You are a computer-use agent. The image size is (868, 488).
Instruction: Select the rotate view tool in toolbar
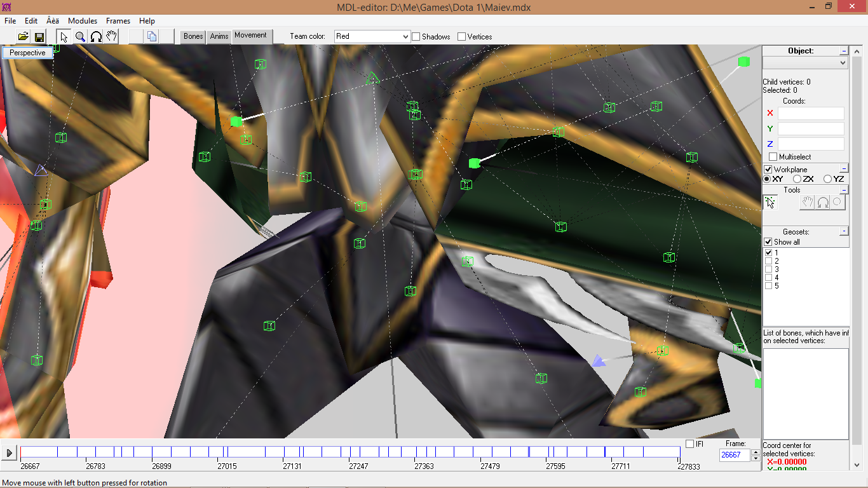point(96,37)
